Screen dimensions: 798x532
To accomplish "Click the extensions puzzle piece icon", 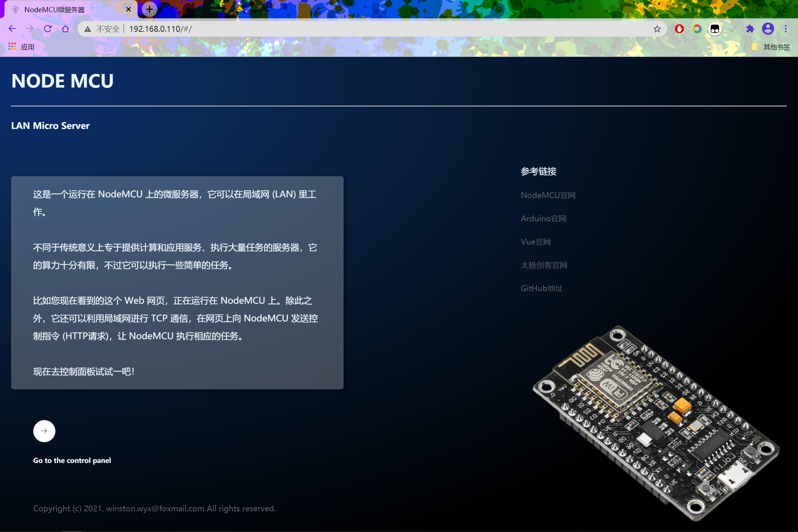I will [750, 29].
